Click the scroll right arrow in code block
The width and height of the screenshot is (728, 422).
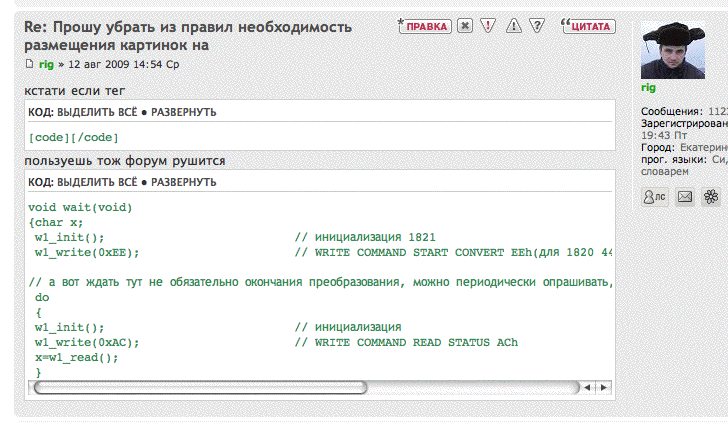pyautogui.click(x=603, y=386)
